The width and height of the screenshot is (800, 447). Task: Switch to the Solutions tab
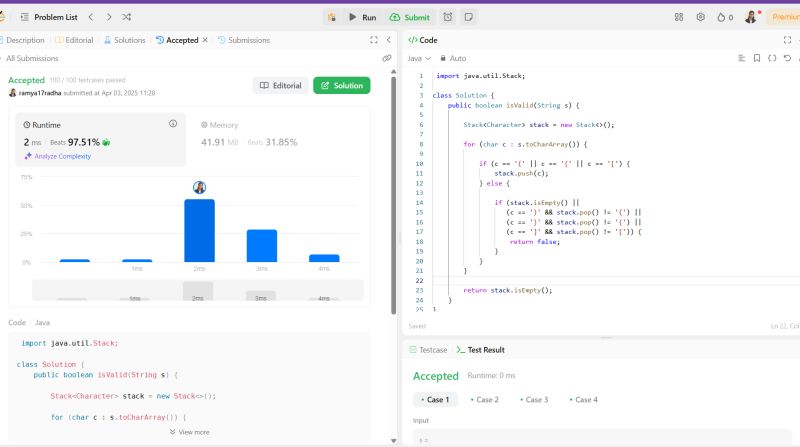pos(124,40)
